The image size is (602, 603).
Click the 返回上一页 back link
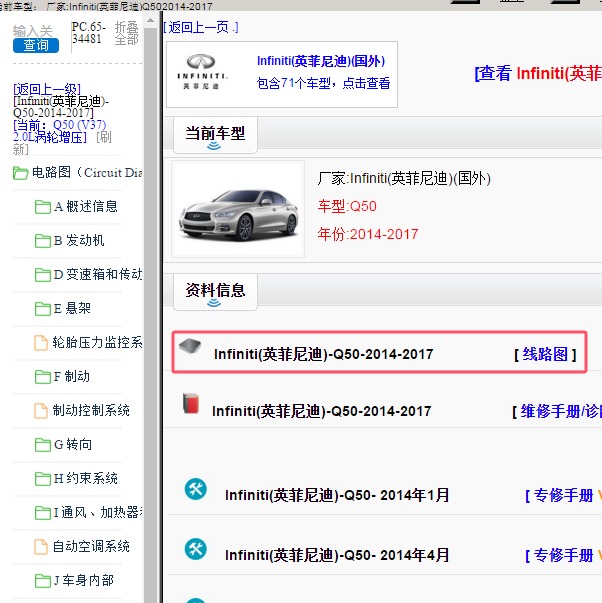[201, 27]
